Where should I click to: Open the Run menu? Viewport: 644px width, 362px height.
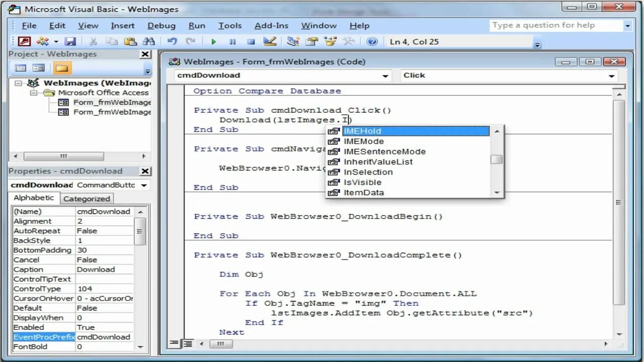click(x=197, y=26)
